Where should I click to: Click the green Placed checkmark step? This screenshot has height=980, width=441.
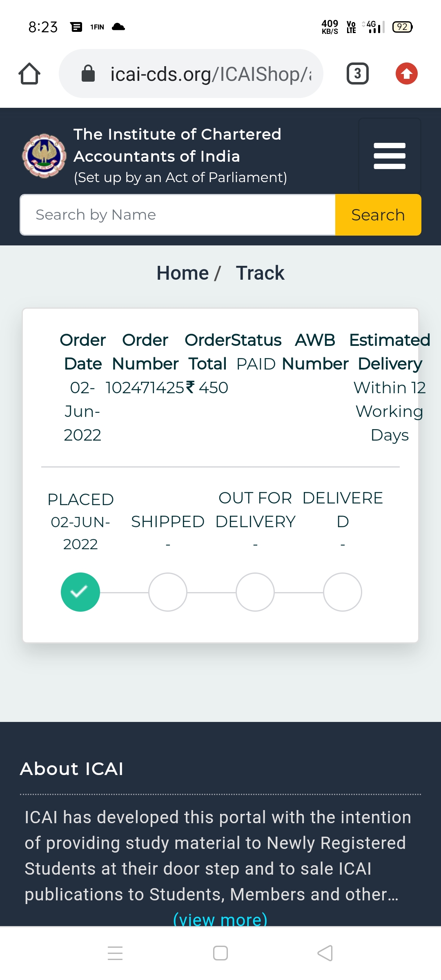coord(80,592)
